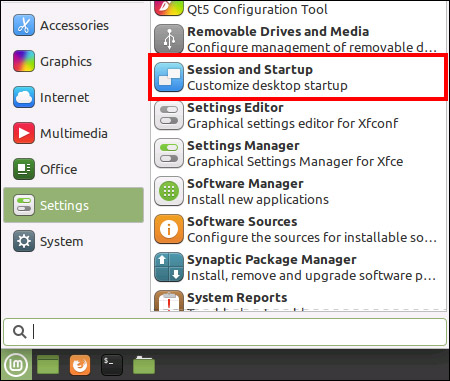
Task: Click the Linux Mint menu button
Action: point(16,365)
